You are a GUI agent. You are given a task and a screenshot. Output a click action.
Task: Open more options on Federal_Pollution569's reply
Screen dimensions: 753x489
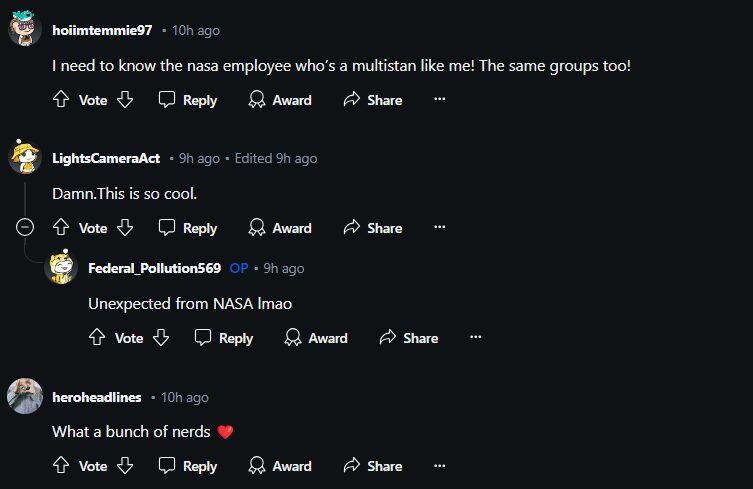point(475,338)
